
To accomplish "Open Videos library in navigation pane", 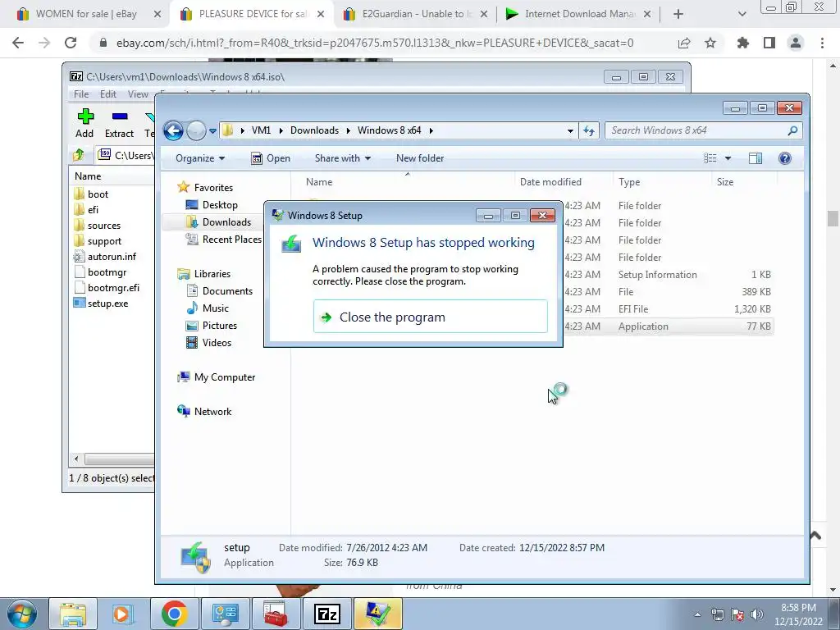I will pyautogui.click(x=209, y=342).
